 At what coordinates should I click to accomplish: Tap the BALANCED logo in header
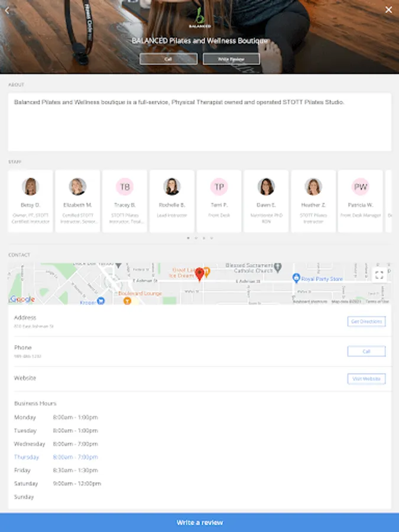(200, 18)
